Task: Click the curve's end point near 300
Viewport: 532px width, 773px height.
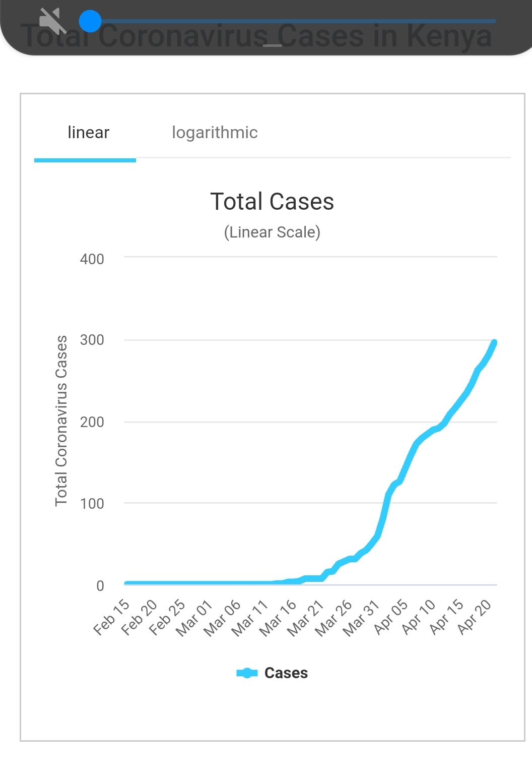Action: [x=494, y=343]
